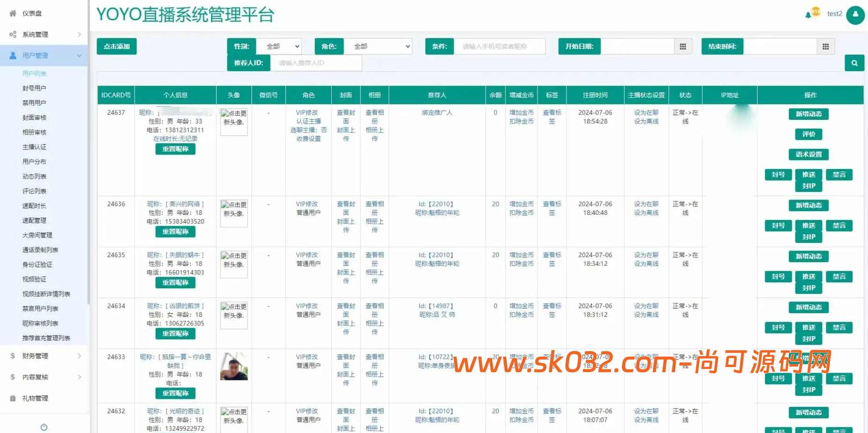Screen dimensions: 868x433
Task: Click the 点击添加 button
Action: [x=116, y=46]
